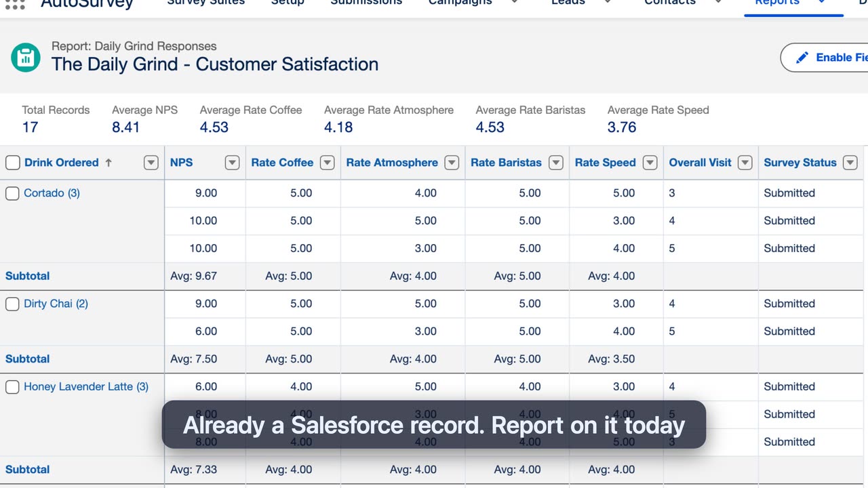This screenshot has width=868, height=488.
Task: Toggle the Drink Ordered select-all checkbox
Action: (x=12, y=163)
